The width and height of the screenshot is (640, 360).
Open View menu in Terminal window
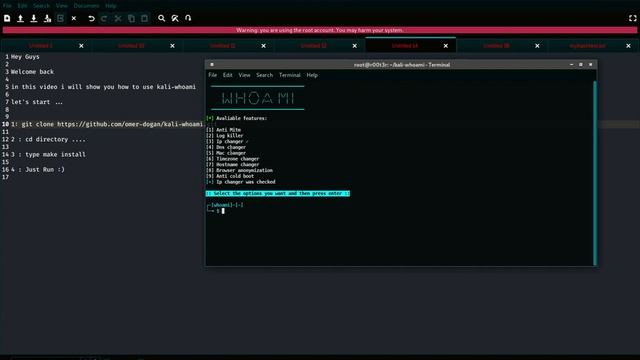pyautogui.click(x=244, y=75)
